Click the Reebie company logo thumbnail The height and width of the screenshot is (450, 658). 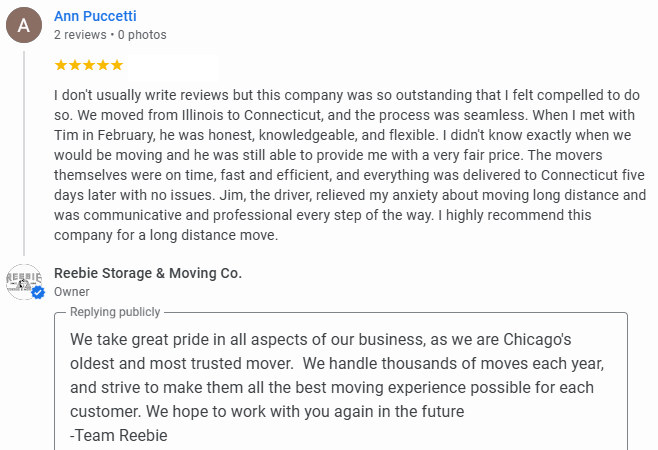[x=24, y=281]
